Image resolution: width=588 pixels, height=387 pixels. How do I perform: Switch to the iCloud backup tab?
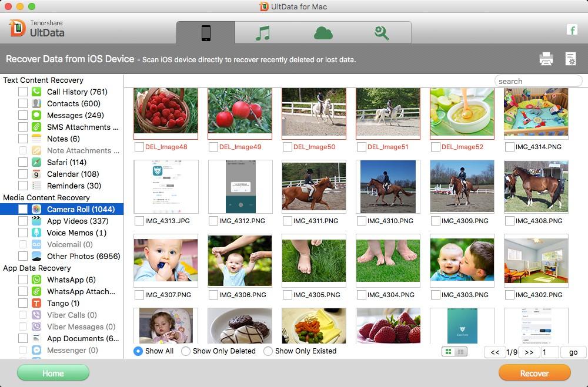323,33
